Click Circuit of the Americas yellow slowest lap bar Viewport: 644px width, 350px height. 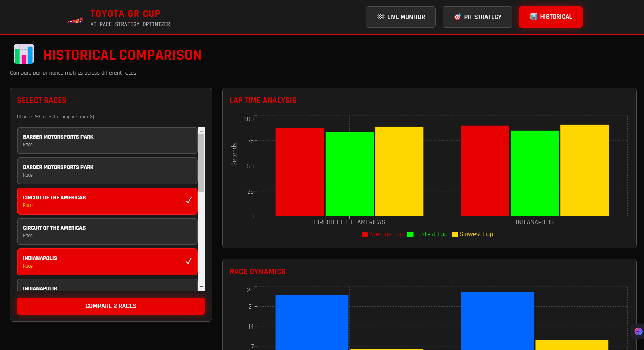point(399,171)
